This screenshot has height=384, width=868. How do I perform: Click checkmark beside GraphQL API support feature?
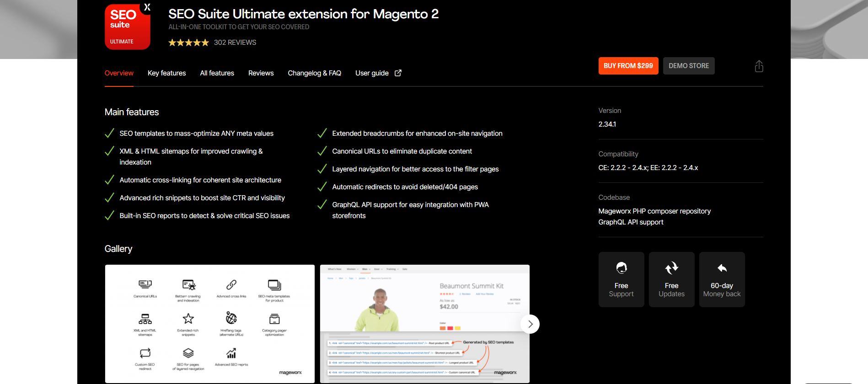[322, 205]
